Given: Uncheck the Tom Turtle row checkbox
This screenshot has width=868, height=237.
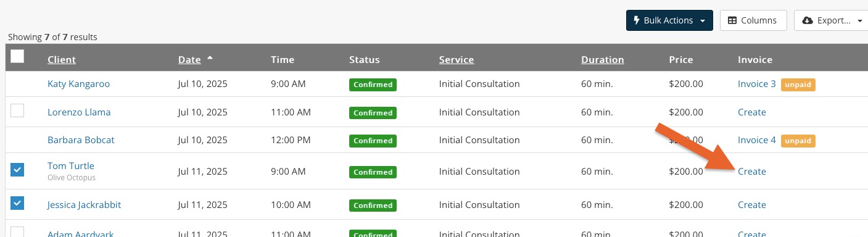Looking at the screenshot, I should pyautogui.click(x=17, y=170).
